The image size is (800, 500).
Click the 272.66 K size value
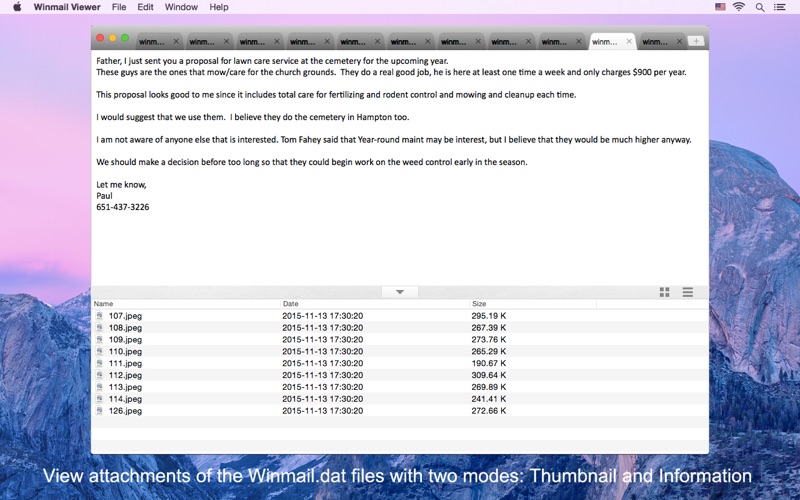coord(489,411)
